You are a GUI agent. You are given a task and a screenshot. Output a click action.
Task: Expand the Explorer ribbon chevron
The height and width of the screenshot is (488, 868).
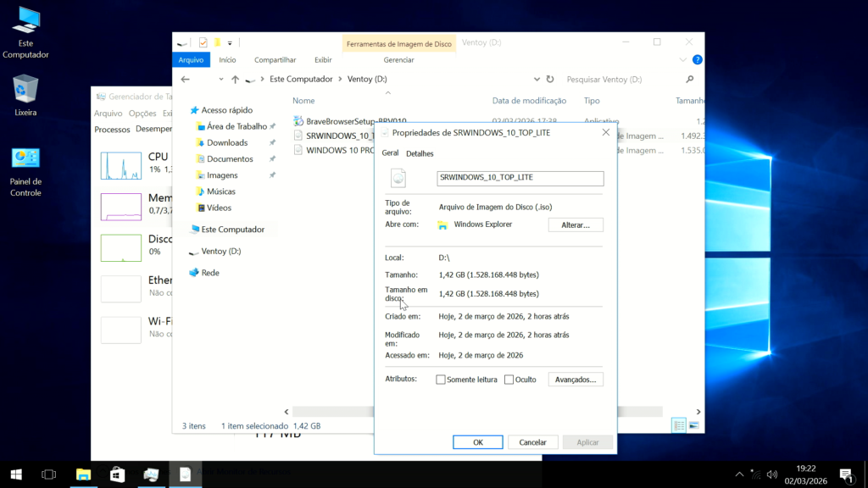click(x=683, y=60)
